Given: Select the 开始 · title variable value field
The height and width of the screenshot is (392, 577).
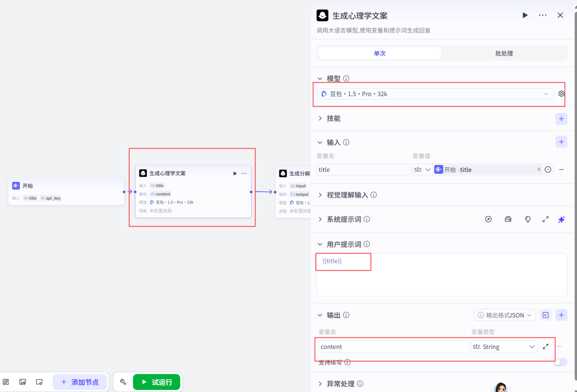Looking at the screenshot, I should (488, 169).
